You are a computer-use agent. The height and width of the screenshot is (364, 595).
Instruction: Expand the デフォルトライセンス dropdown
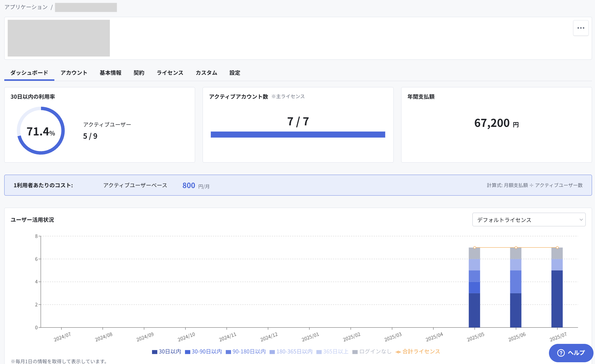(529, 220)
